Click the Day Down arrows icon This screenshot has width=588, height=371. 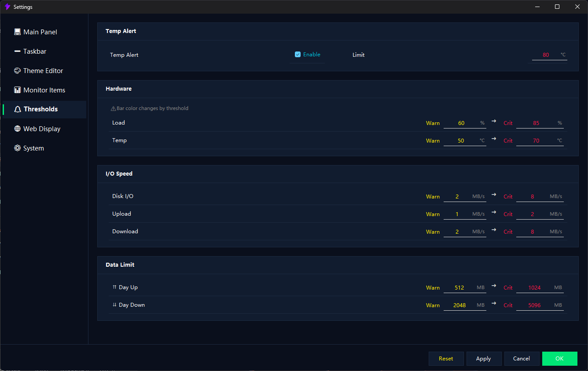coord(114,305)
